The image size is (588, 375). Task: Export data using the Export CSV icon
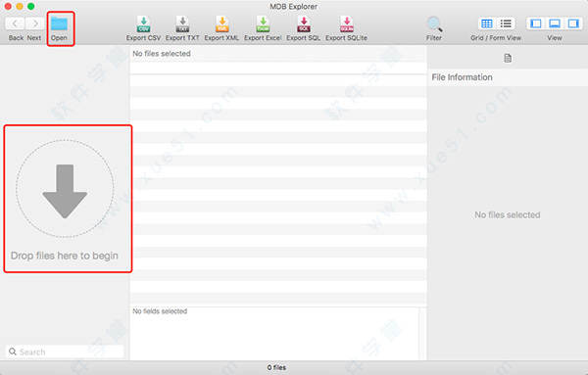click(x=144, y=23)
